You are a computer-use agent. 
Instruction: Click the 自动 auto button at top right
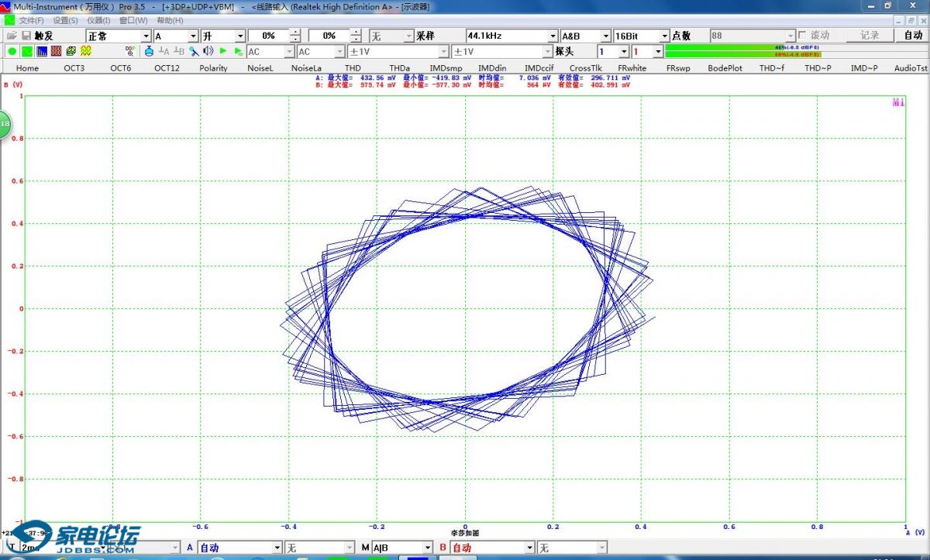(913, 36)
